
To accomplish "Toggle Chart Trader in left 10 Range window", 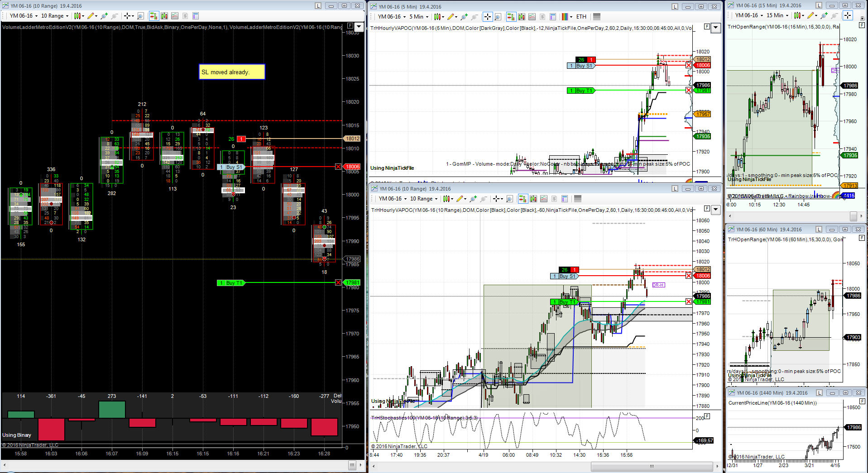I will point(154,16).
